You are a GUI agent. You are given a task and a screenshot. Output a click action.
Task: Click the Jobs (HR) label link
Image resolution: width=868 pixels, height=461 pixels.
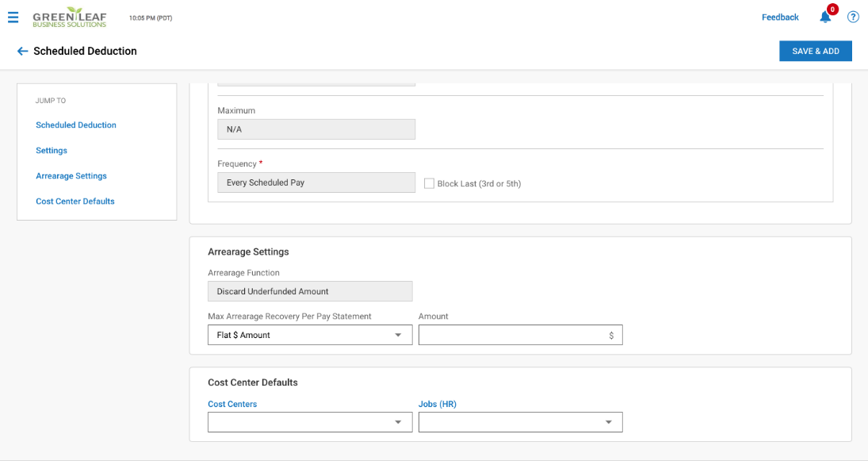click(438, 405)
